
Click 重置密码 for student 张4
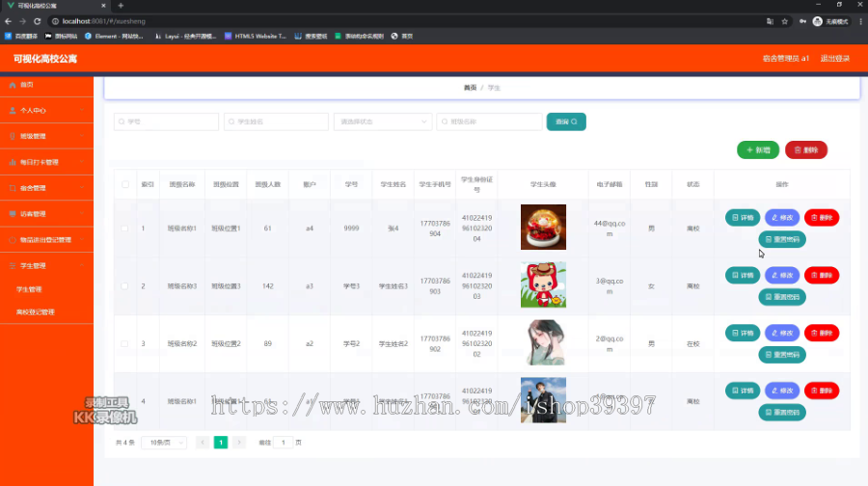pos(782,239)
